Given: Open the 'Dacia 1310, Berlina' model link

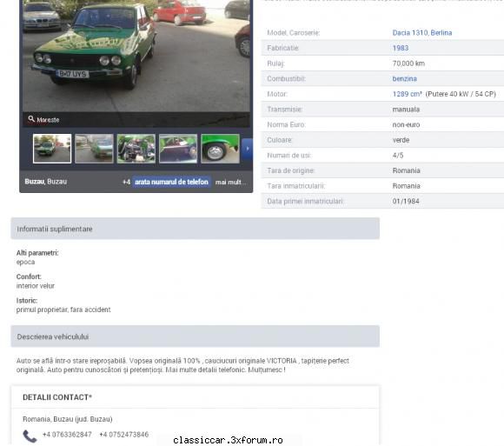Looking at the screenshot, I should click(422, 33).
